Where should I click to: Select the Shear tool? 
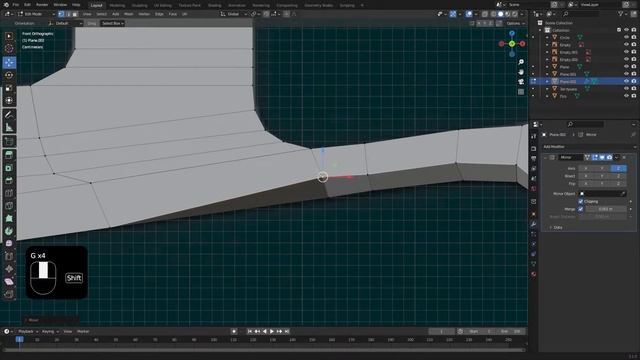(x=9, y=282)
